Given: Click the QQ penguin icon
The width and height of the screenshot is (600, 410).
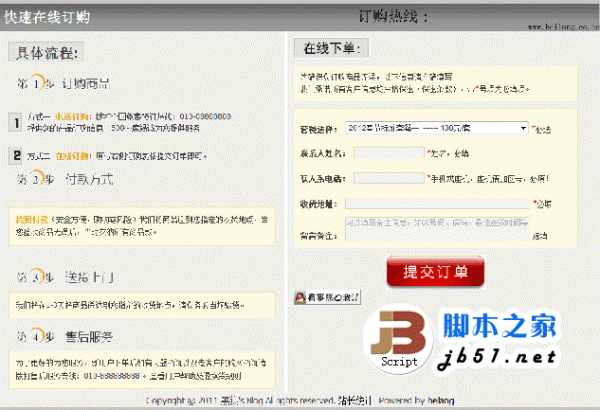Looking at the screenshot, I should click(x=300, y=297).
